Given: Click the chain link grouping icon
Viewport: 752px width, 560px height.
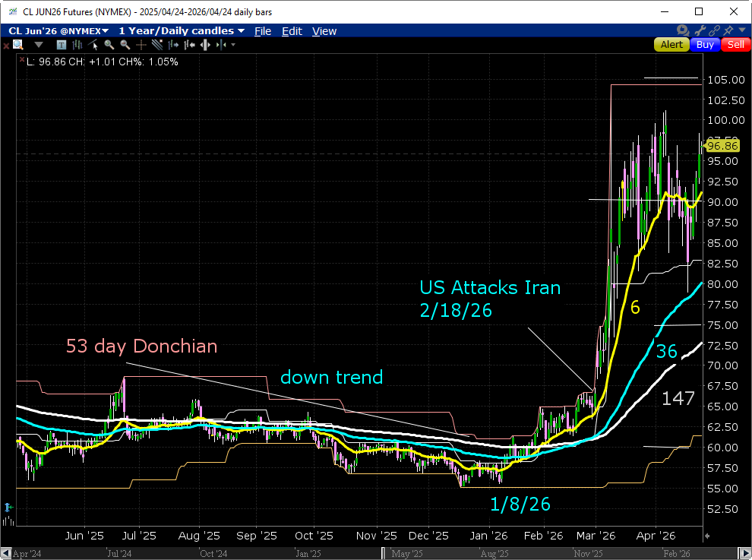Looking at the screenshot, I should tap(714, 31).
